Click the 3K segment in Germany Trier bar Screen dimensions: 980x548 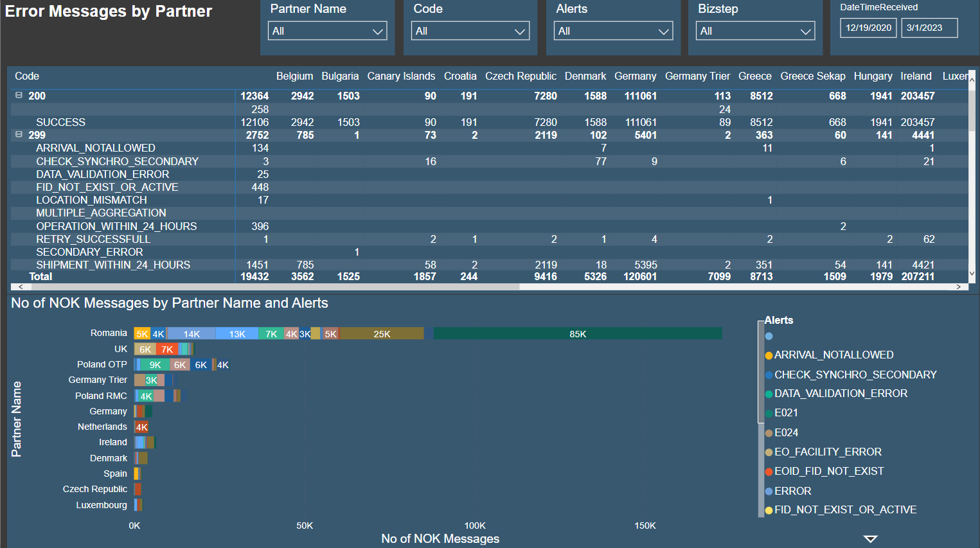(x=152, y=380)
